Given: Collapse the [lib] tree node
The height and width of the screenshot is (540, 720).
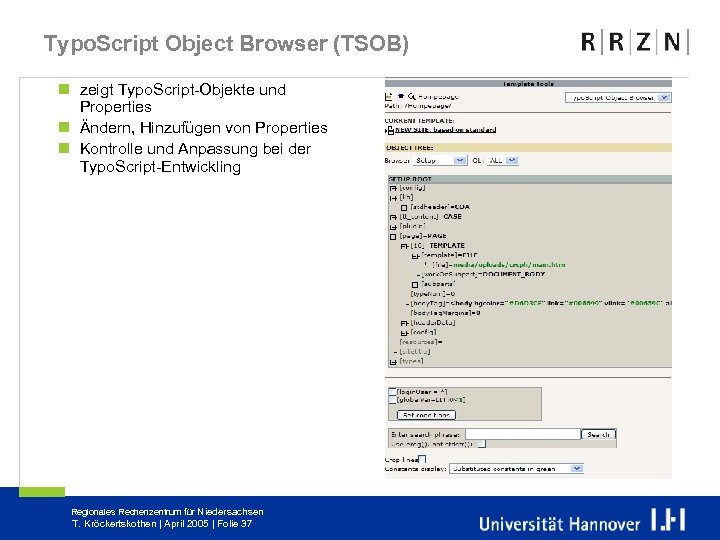Looking at the screenshot, I should [393, 198].
